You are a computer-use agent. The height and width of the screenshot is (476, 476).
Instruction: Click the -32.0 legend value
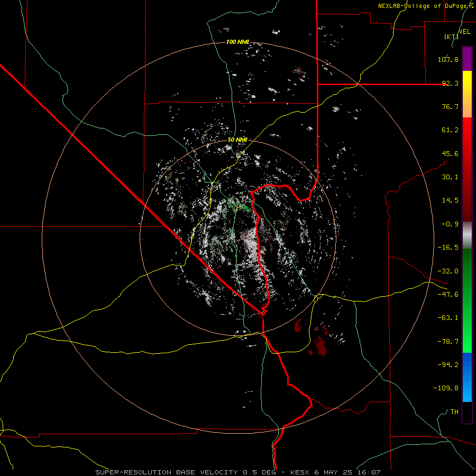tap(448, 271)
